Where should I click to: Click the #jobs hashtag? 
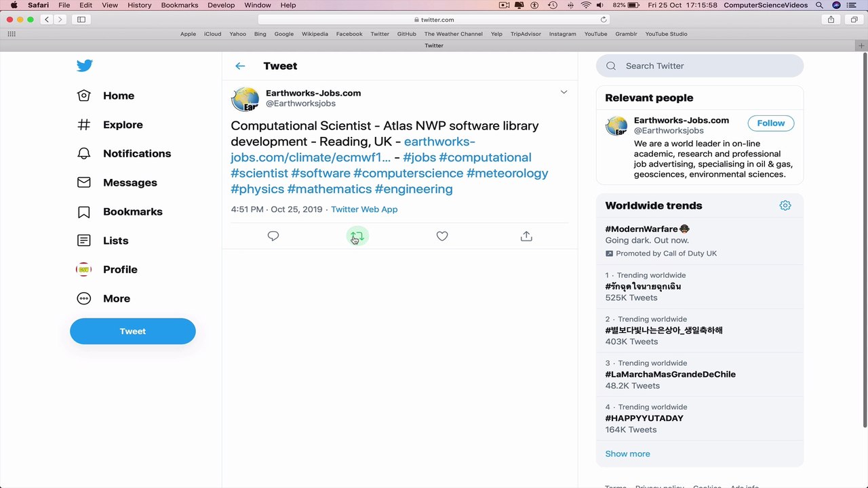point(419,157)
